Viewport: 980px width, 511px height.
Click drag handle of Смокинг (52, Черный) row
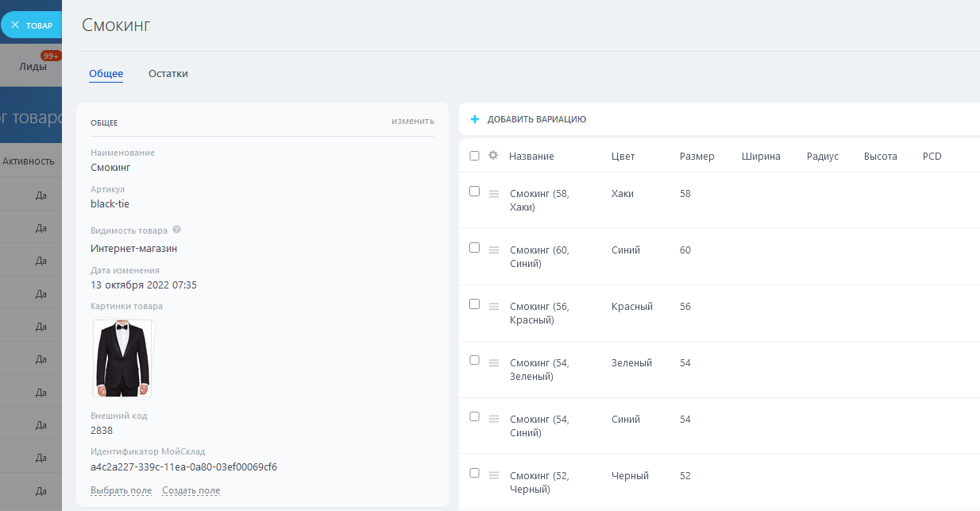(x=494, y=476)
